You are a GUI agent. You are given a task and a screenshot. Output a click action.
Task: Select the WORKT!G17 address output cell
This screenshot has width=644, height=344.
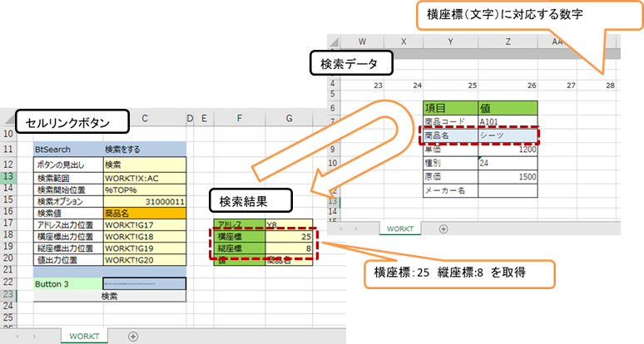tap(143, 225)
